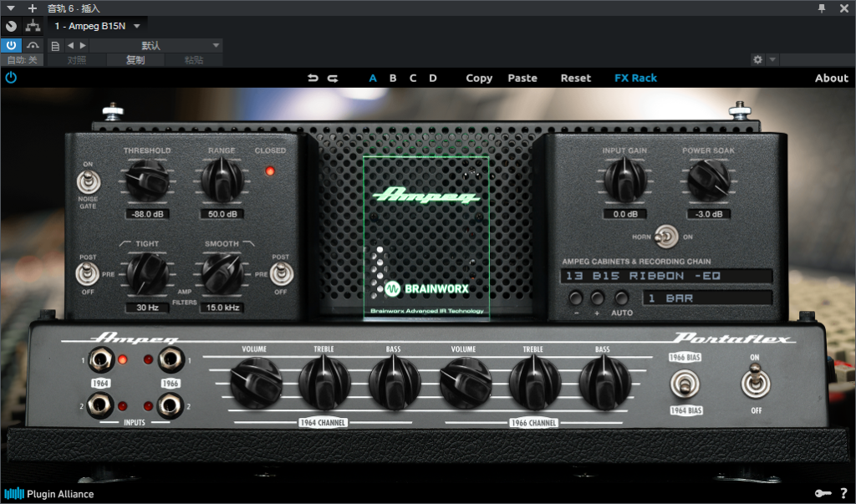Click the 1966 Channel Bass knob
The height and width of the screenshot is (504, 856).
[x=604, y=383]
